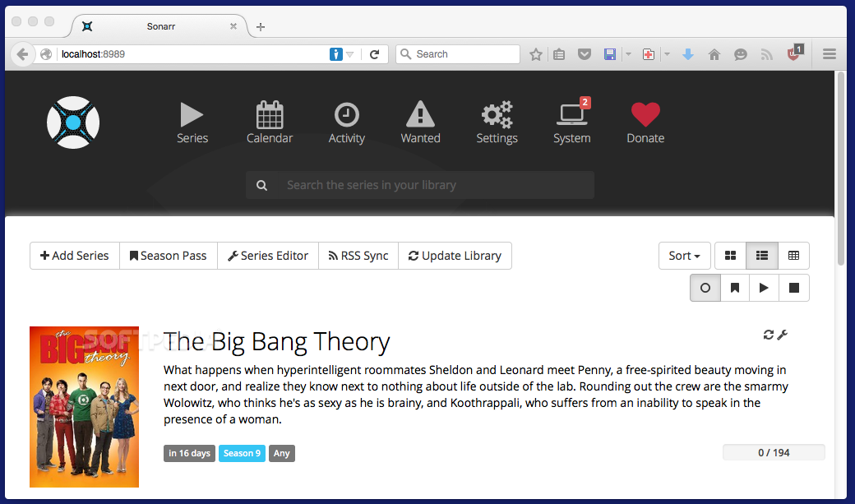
Task: Click the library search input field
Action: pyautogui.click(x=419, y=184)
